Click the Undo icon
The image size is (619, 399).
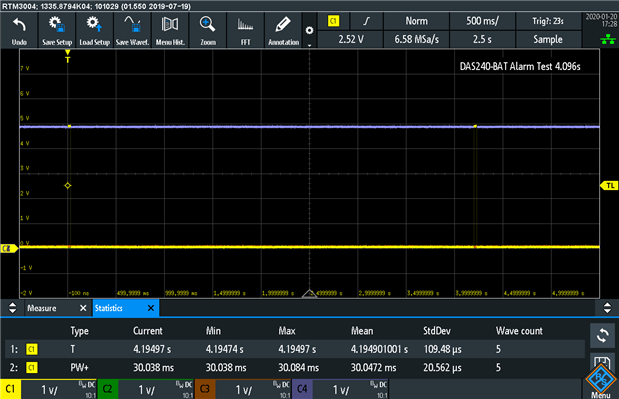click(x=19, y=31)
